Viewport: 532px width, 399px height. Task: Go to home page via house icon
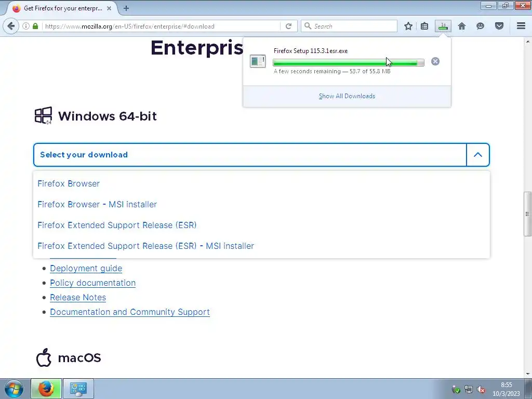[x=462, y=26]
